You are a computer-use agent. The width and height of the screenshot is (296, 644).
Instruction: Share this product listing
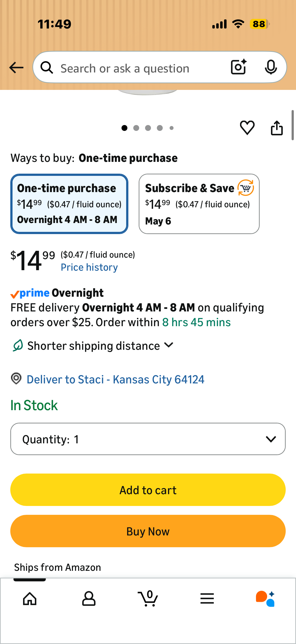[277, 128]
